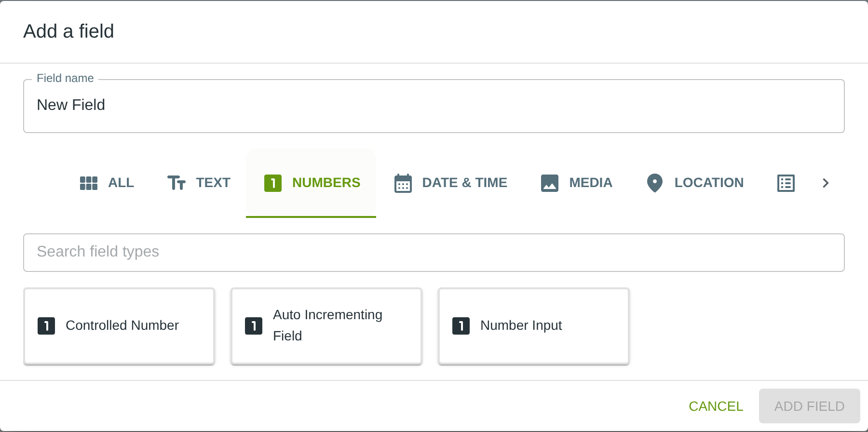Click the Search field types box
Screen dimensions: 868x432
point(434,252)
